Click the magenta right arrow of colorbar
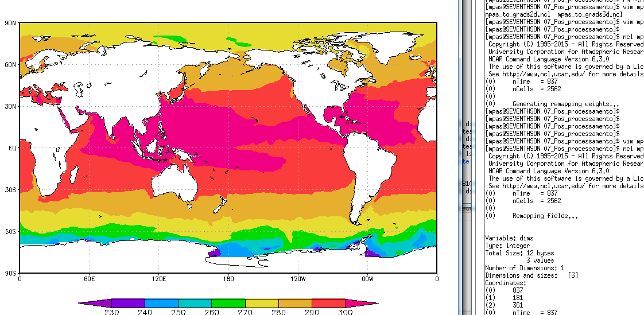The image size is (644, 315). point(359,302)
